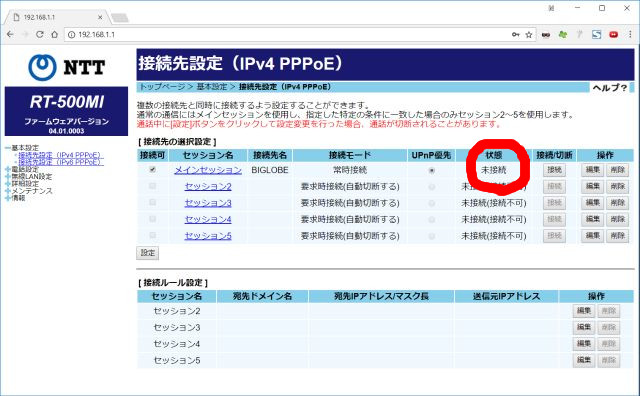Viewport: 640px width, 396px height.
Task: Bookmark this page with the star icon
Action: click(529, 35)
